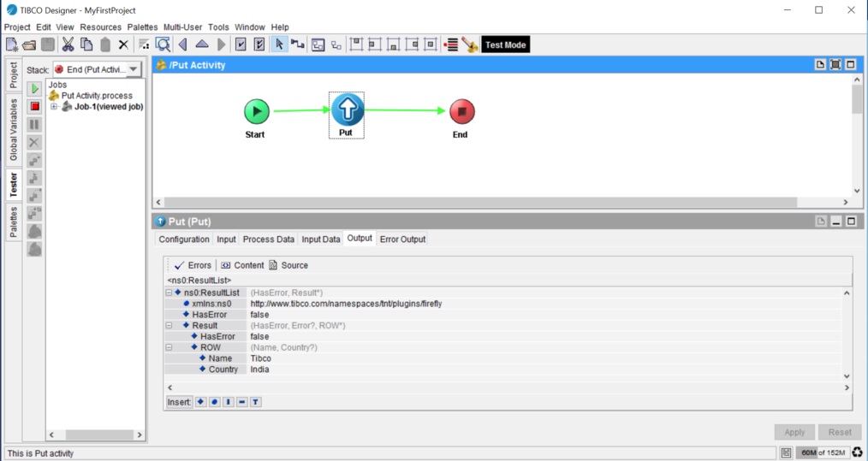
Task: Show the output Content view
Action: click(242, 265)
